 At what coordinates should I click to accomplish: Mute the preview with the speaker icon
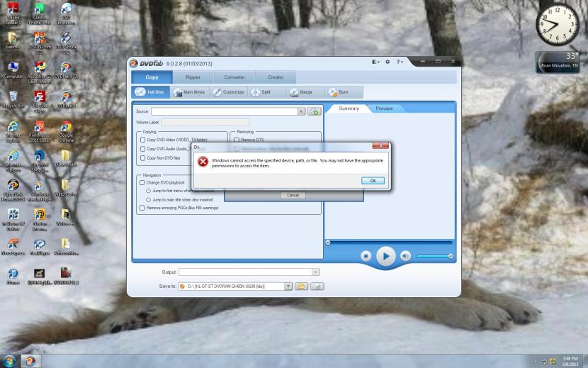click(405, 256)
